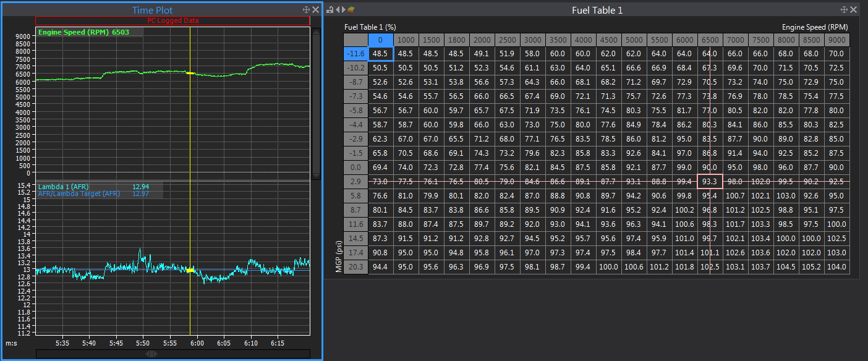Click the Time Plot move/dock icon

pyautogui.click(x=306, y=10)
